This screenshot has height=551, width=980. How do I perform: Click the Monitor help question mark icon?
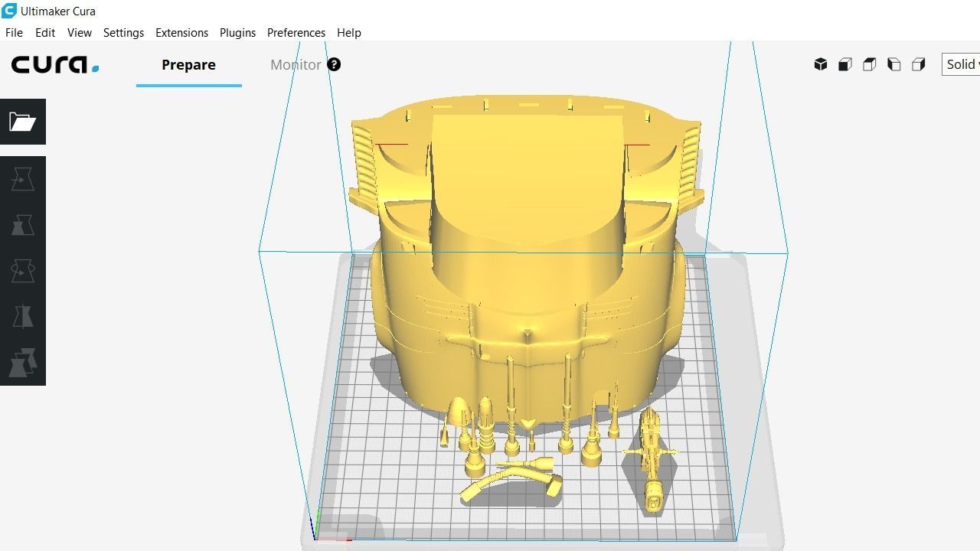point(334,64)
